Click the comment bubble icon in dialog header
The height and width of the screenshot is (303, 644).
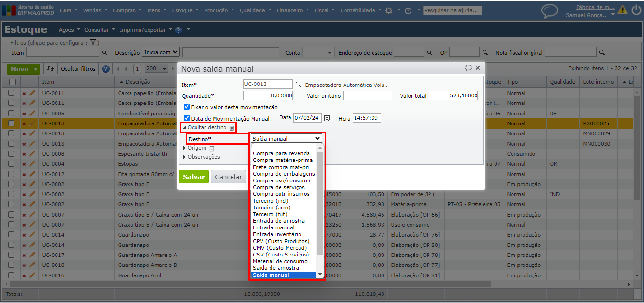(468, 68)
